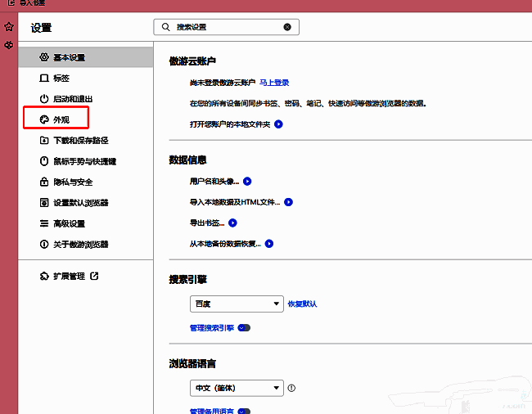The width and height of the screenshot is (532, 414).
Task: Click arrow next to 导入本地数据及HTML文件
Action: pyautogui.click(x=288, y=202)
